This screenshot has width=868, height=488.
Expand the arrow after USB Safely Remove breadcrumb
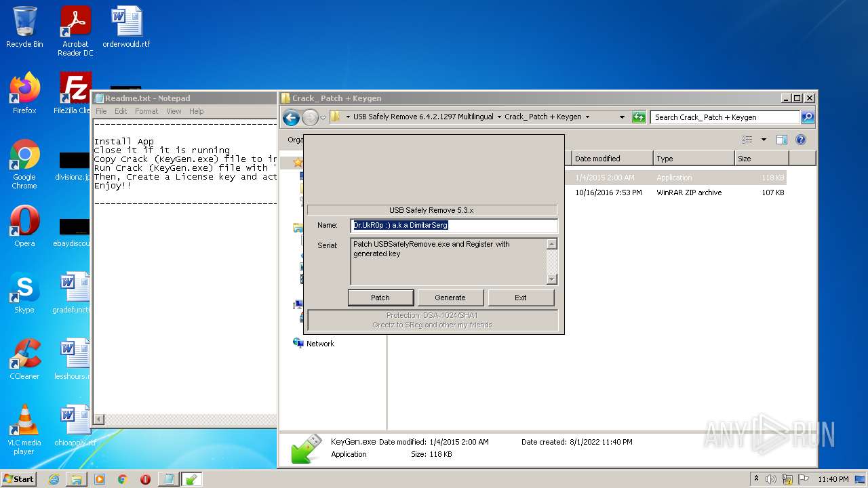coord(499,117)
